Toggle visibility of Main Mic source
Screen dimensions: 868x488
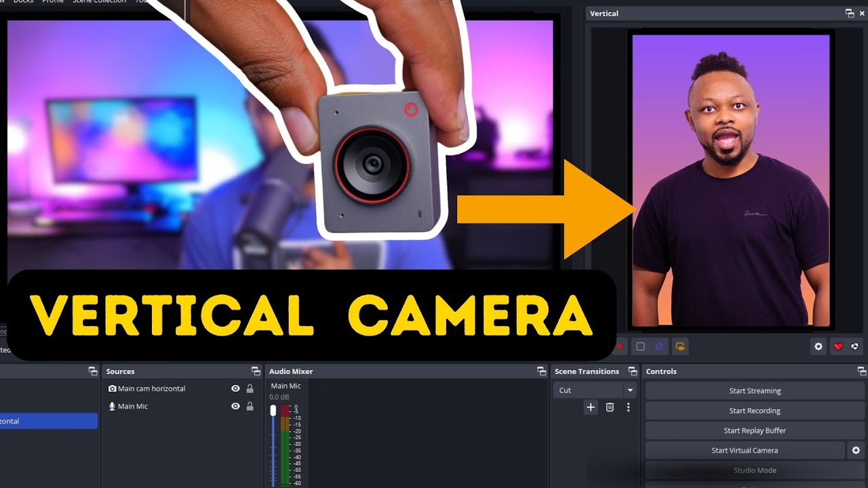pyautogui.click(x=235, y=406)
